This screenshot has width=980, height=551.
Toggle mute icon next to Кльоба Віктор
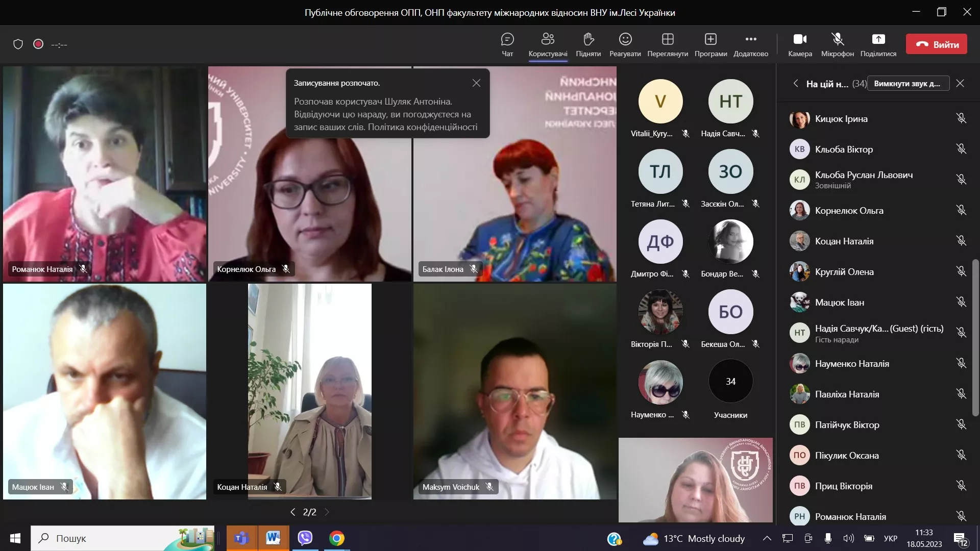point(961,149)
